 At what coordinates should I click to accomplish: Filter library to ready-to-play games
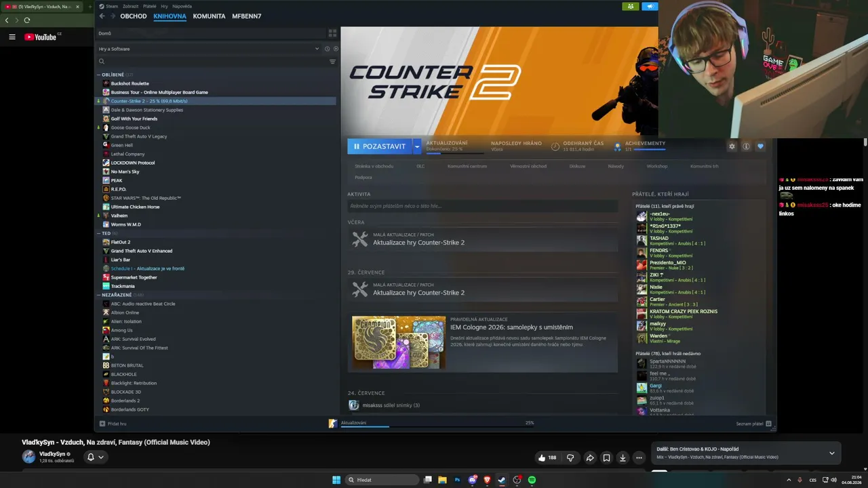pos(336,49)
